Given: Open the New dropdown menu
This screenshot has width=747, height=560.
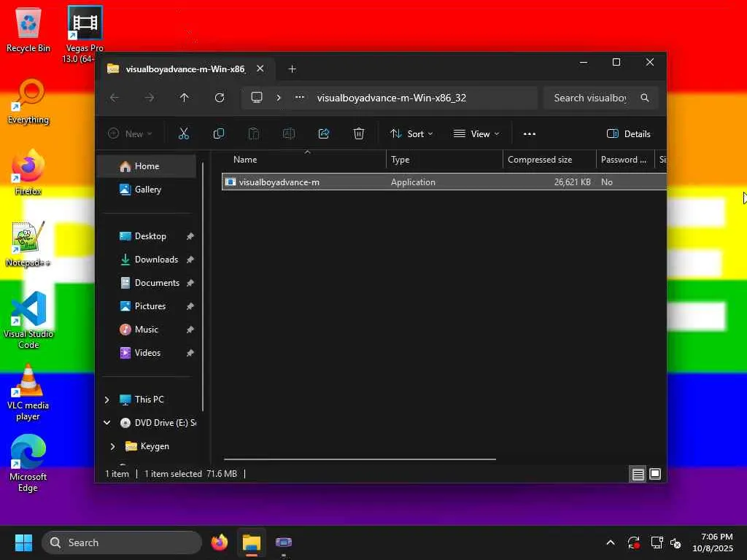Looking at the screenshot, I should 130,134.
